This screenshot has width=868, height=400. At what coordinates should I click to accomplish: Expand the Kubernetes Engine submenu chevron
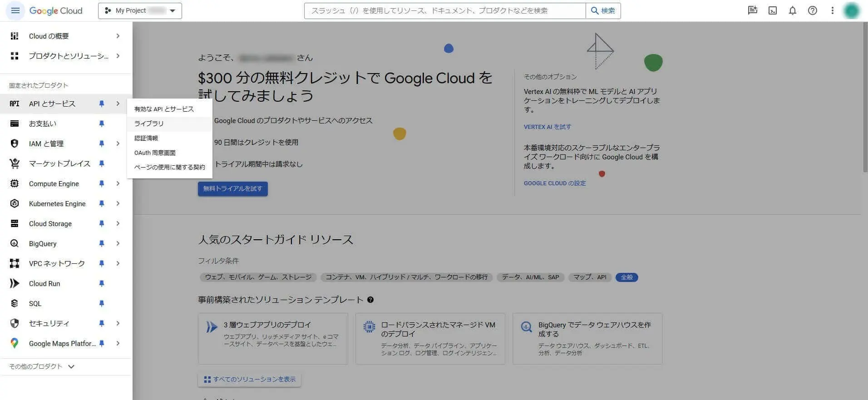pos(118,203)
